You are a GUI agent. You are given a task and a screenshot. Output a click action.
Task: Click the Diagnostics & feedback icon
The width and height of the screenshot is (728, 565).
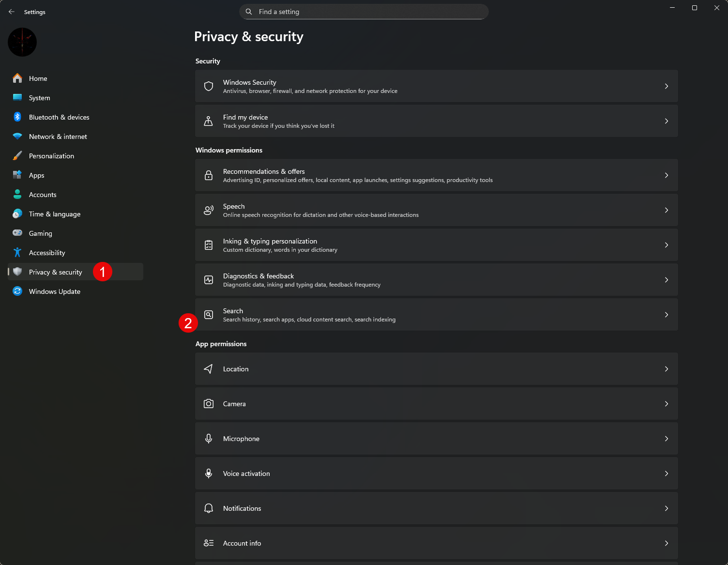pos(209,280)
